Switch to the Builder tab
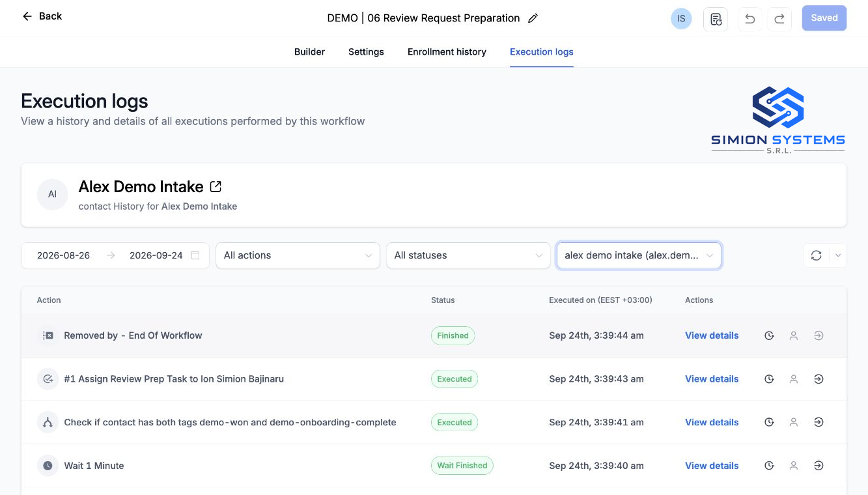868x495 pixels. (x=309, y=51)
